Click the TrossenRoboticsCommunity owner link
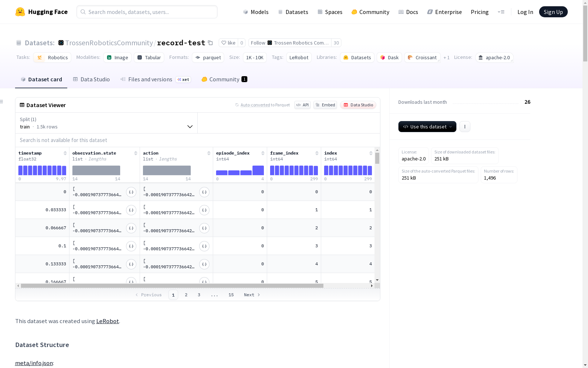 point(109,43)
